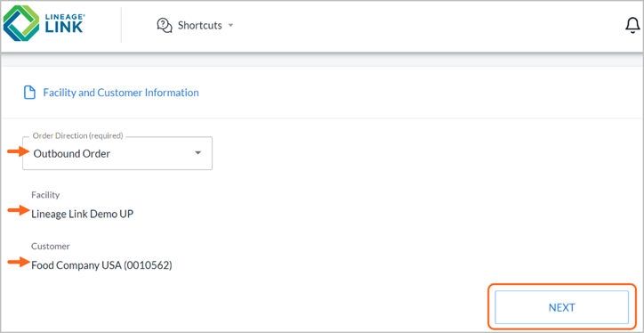This screenshot has width=644, height=333.
Task: Click the orange arrow pointing at Food Company USA
Action: click(x=19, y=262)
